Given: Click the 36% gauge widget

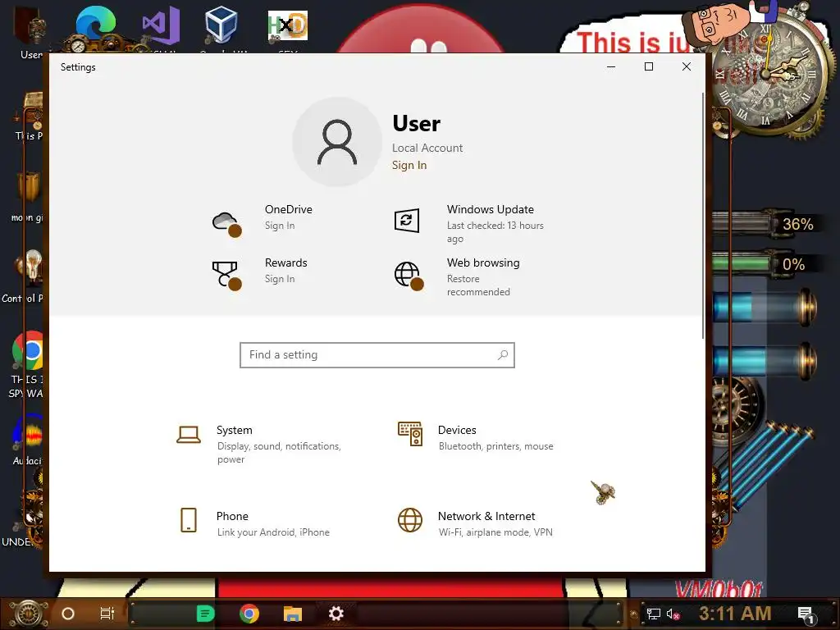Looking at the screenshot, I should pos(767,224).
